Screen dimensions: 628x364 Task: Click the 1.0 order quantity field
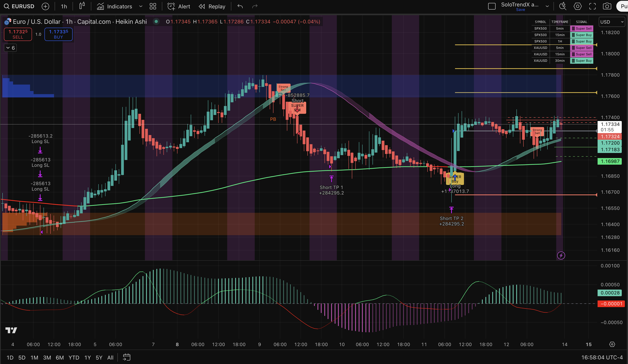point(38,34)
